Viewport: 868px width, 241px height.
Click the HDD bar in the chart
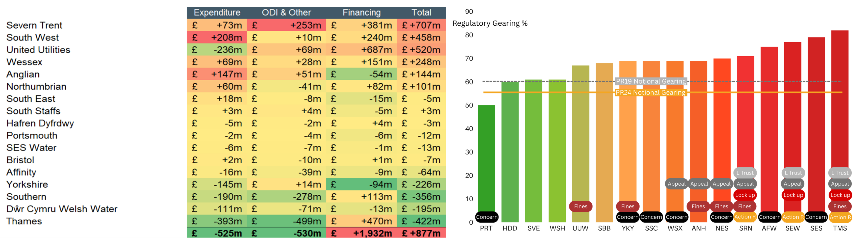coord(510,152)
